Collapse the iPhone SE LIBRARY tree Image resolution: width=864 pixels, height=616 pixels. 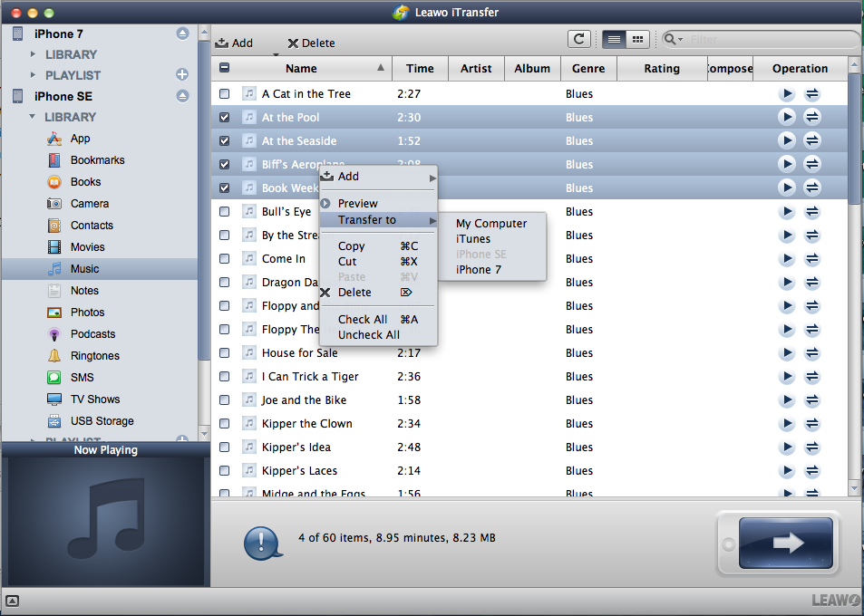tap(34, 117)
